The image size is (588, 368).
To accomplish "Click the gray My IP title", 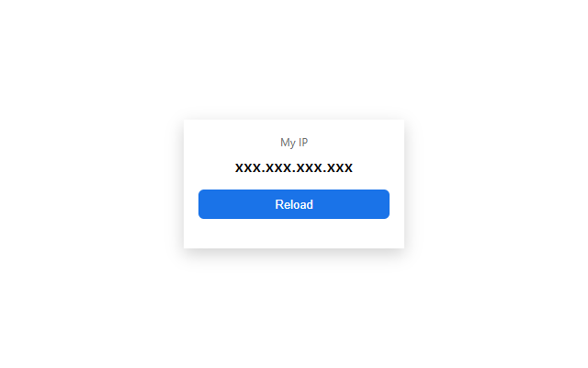I will 294,143.
